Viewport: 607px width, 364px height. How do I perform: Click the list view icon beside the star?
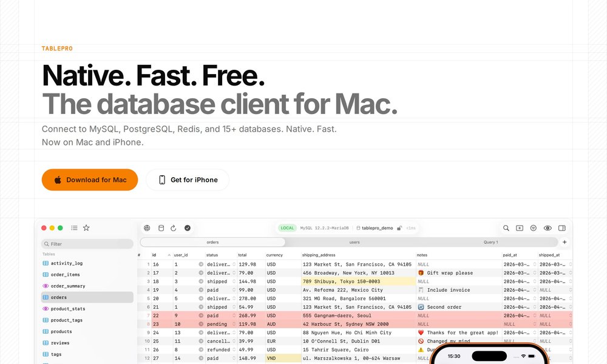[x=74, y=228]
